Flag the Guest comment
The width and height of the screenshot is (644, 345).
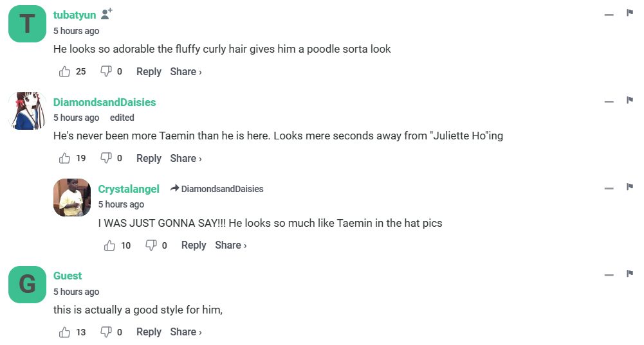pyautogui.click(x=630, y=274)
